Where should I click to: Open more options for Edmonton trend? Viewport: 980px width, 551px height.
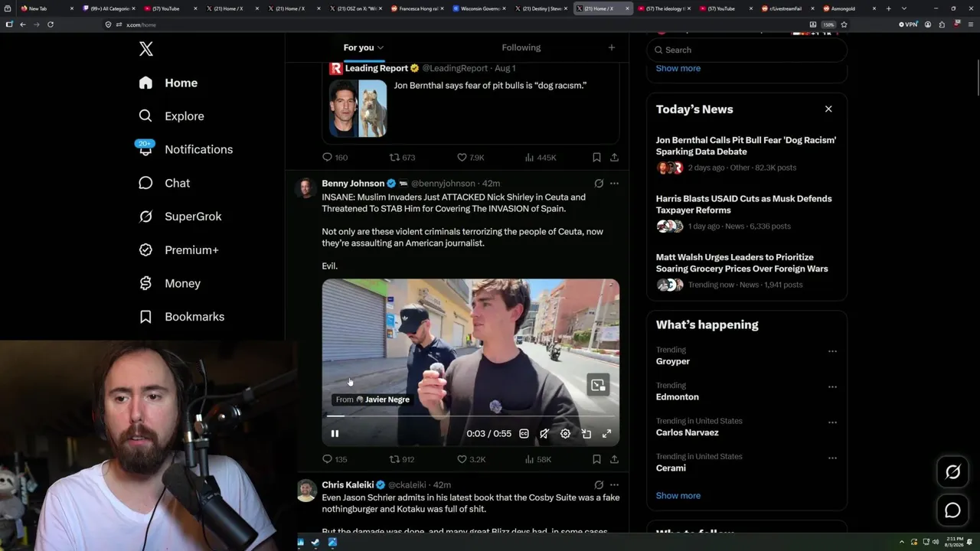point(832,387)
